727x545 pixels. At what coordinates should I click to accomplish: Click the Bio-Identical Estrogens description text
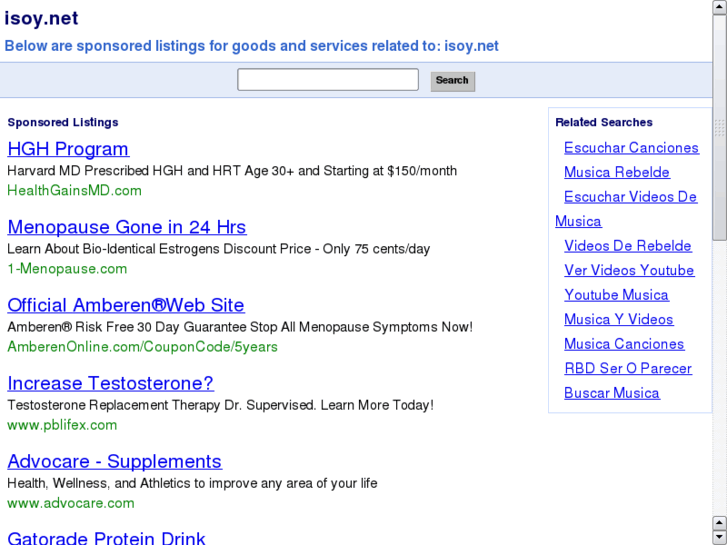point(218,249)
